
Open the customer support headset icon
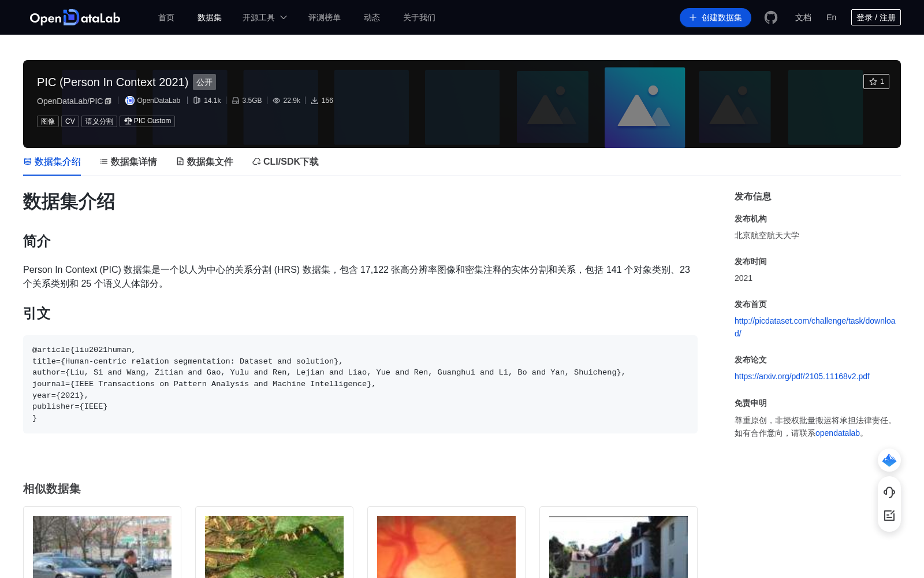(889, 492)
